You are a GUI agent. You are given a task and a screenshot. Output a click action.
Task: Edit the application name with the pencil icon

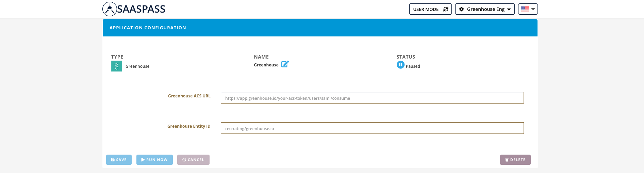[285, 64]
